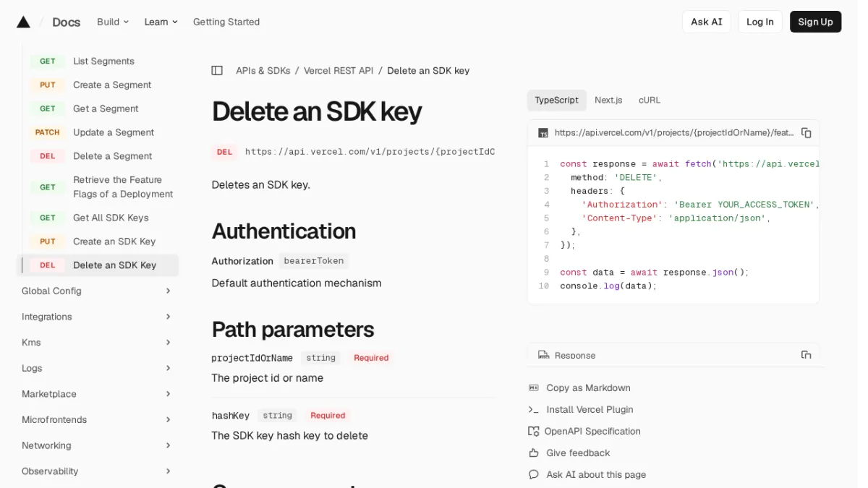Image resolution: width=868 pixels, height=488 pixels.
Task: Click the thumbs-up Give feedback icon
Action: [x=534, y=453]
